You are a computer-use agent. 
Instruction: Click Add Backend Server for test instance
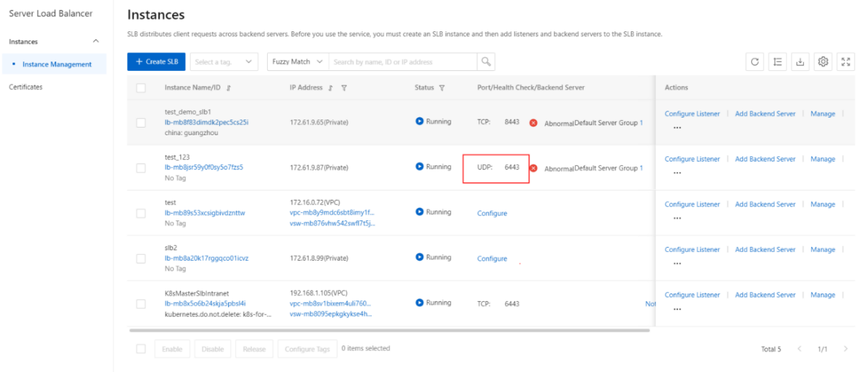[765, 204]
